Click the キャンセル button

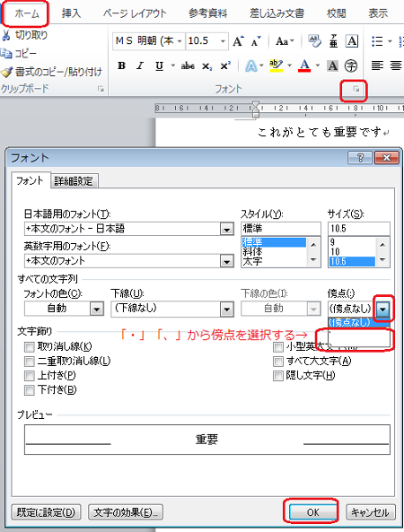click(x=370, y=512)
